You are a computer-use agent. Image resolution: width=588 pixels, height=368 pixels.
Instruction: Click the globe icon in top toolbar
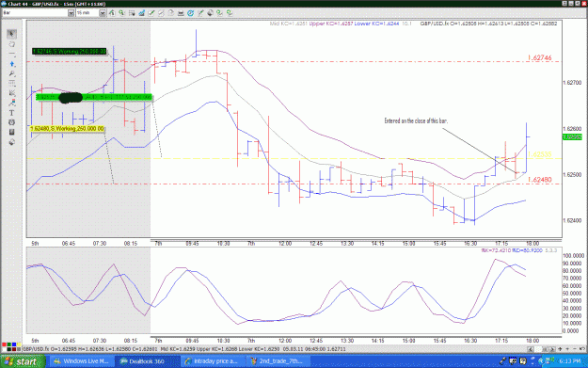210,13
